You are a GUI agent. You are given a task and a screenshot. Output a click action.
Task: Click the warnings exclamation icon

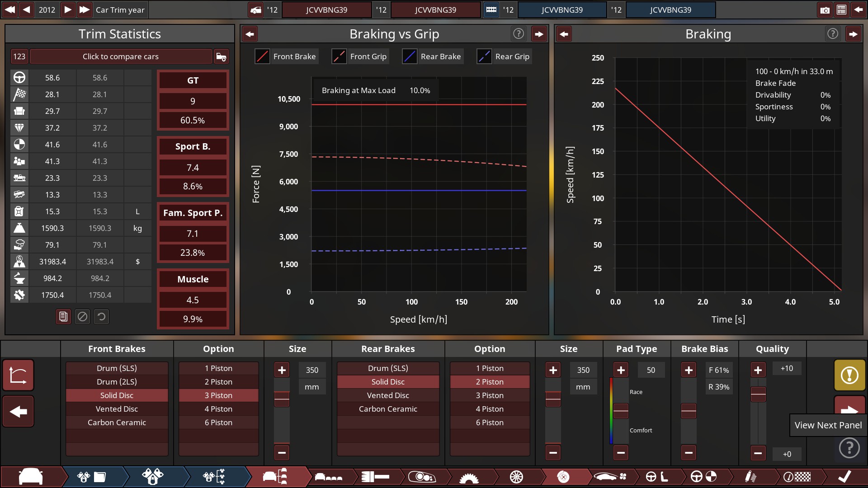[849, 375]
